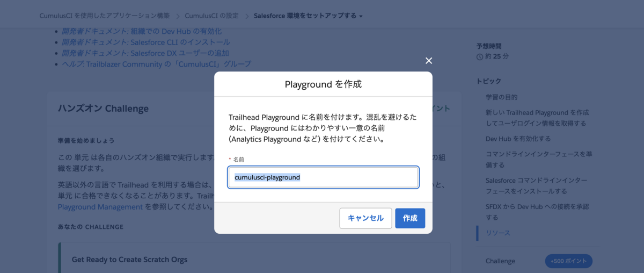Viewport: 644px width, 273px height.
Task: Jump to SFDX から Dev Hub への接続を承認する topic
Action: coord(537,212)
